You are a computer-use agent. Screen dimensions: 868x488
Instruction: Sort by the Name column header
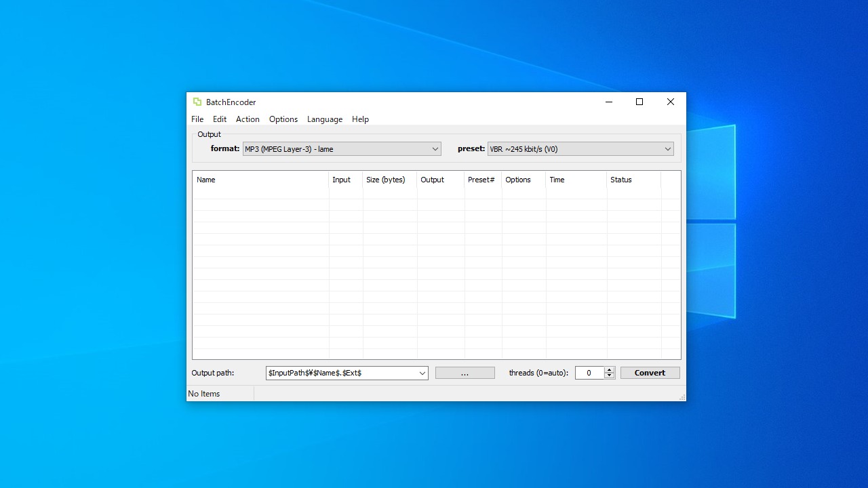[x=261, y=180]
